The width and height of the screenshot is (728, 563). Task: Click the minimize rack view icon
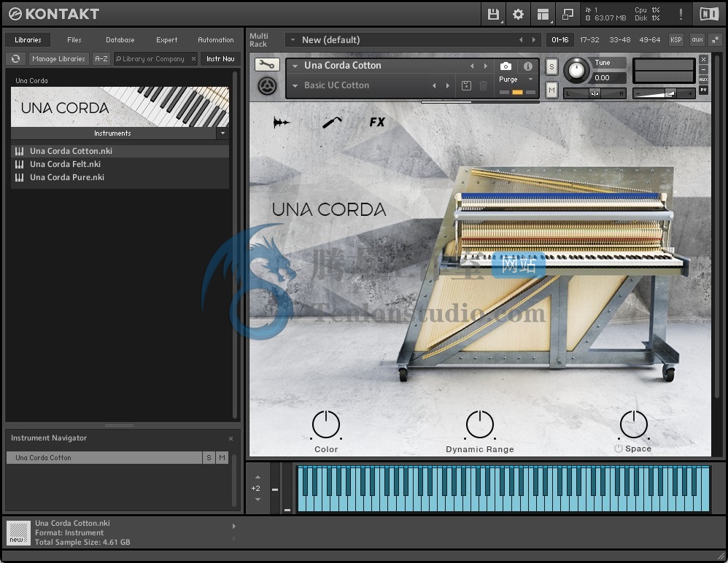pos(568,15)
